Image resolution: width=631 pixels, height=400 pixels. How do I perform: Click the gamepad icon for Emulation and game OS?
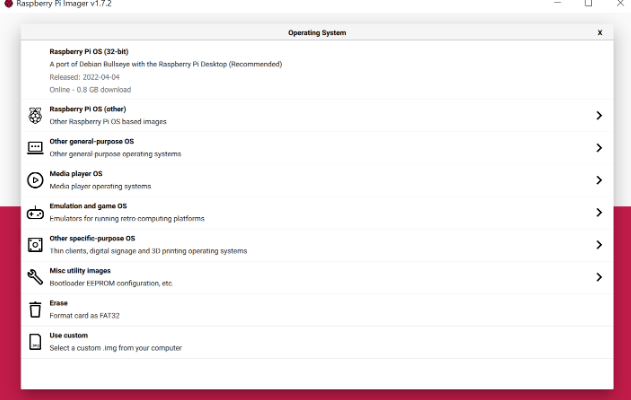(35, 212)
